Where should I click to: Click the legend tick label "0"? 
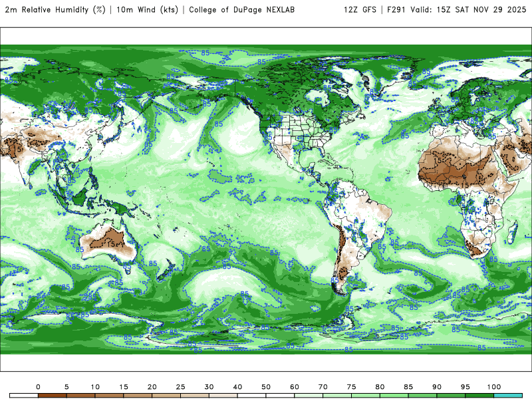(x=38, y=387)
